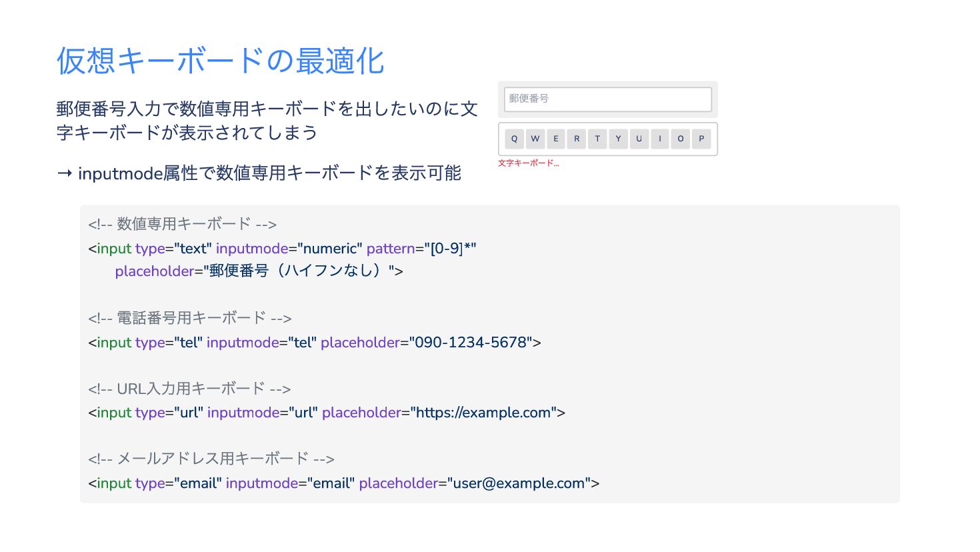980x552 pixels.
Task: Click the 数値専用キーボード code comment
Action: pos(182,224)
